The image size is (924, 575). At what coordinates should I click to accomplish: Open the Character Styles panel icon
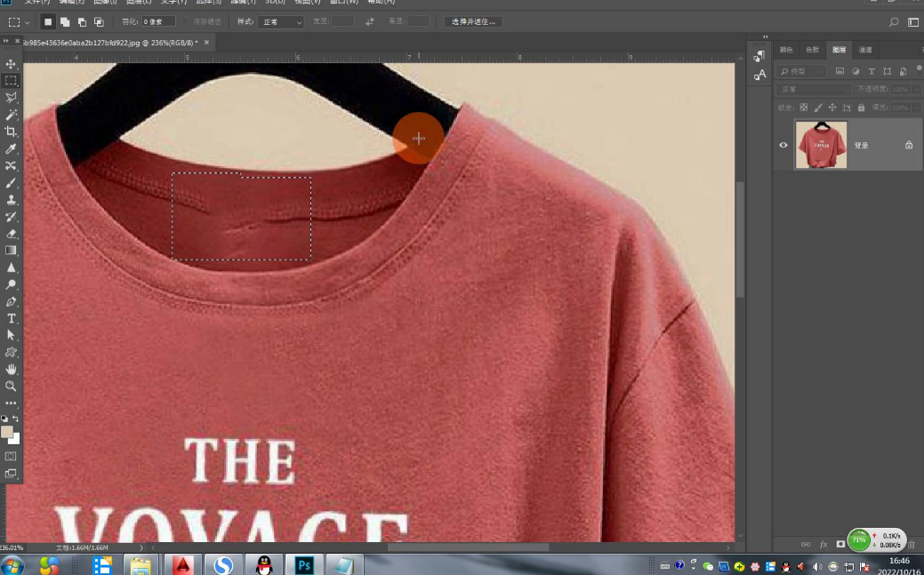coord(759,75)
